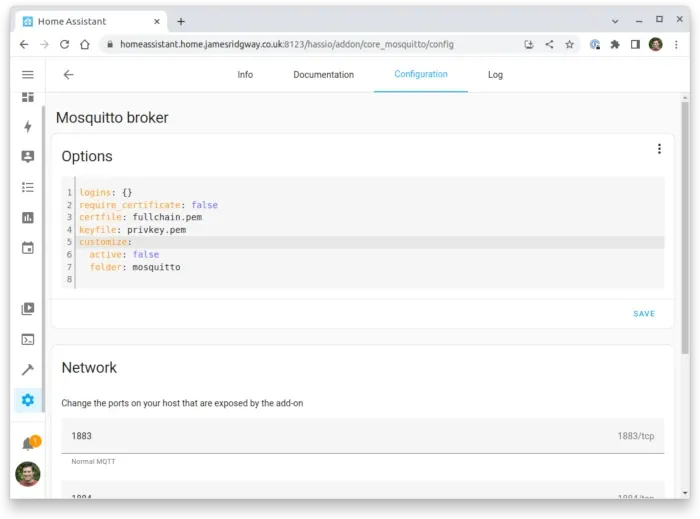The image size is (700, 519).
Task: Open a new browser tab
Action: click(x=181, y=21)
